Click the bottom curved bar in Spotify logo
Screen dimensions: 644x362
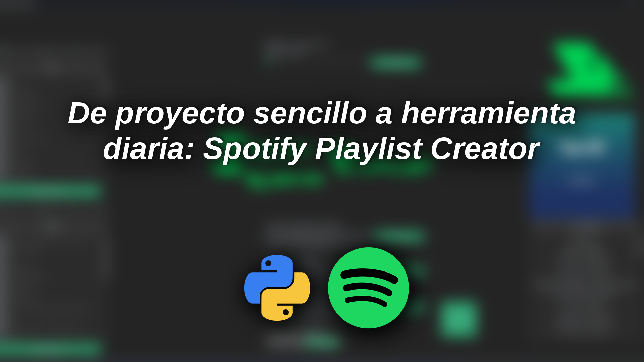[367, 301]
